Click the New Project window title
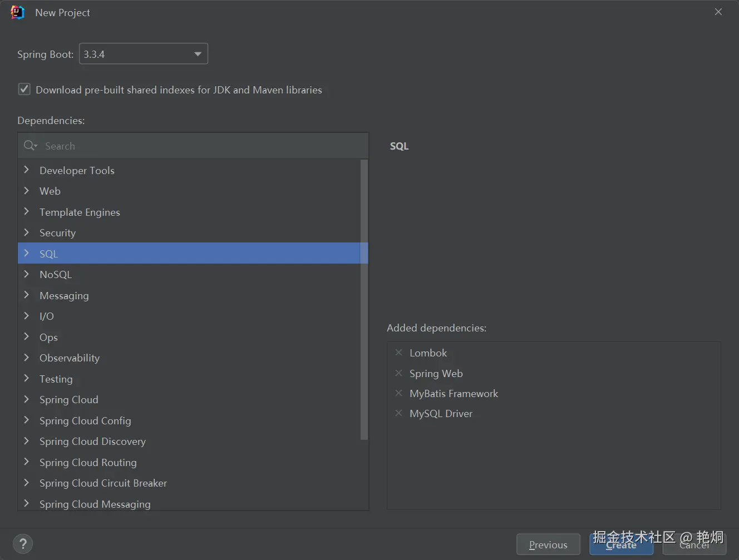The image size is (739, 560). pyautogui.click(x=62, y=12)
